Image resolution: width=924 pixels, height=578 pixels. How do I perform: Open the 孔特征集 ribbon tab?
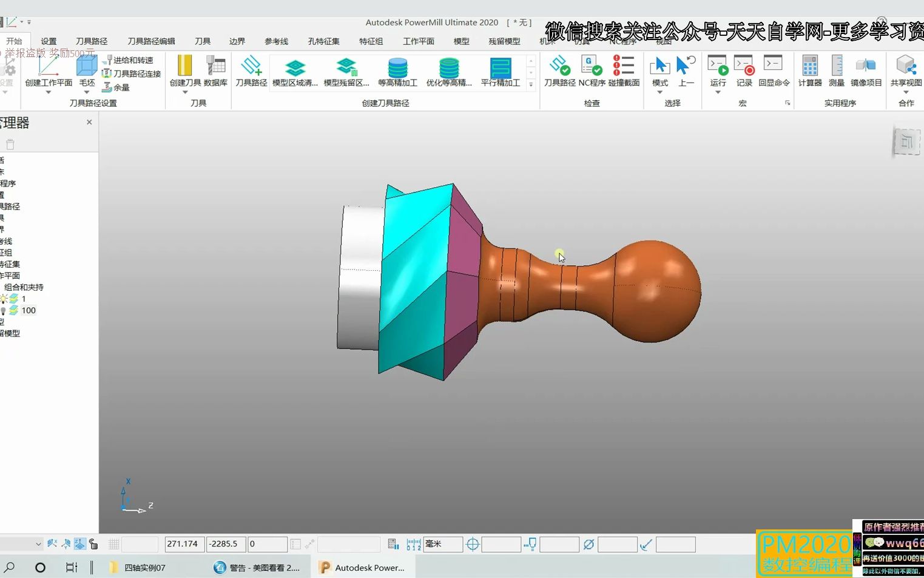click(323, 41)
